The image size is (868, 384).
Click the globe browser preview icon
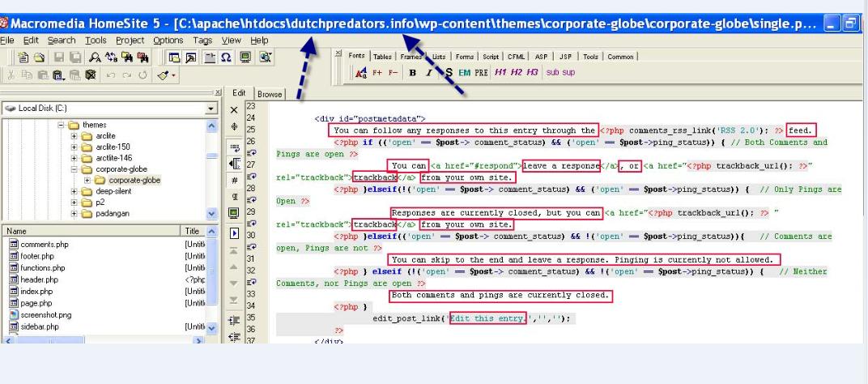266,57
